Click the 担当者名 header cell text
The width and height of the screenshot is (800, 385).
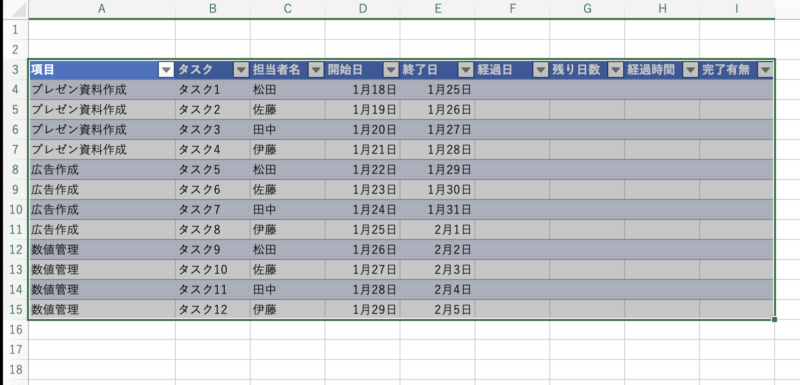click(x=276, y=70)
